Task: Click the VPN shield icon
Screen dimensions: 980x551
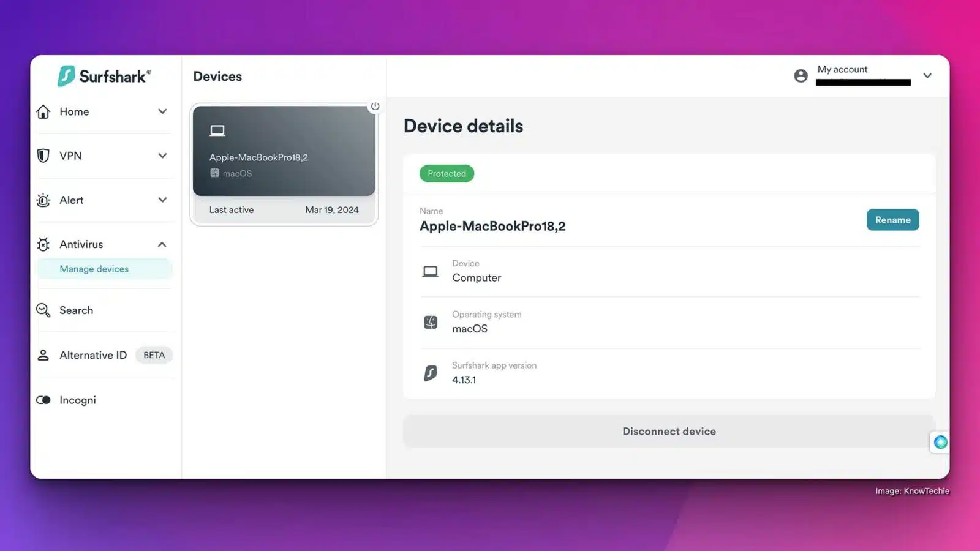Action: click(43, 156)
